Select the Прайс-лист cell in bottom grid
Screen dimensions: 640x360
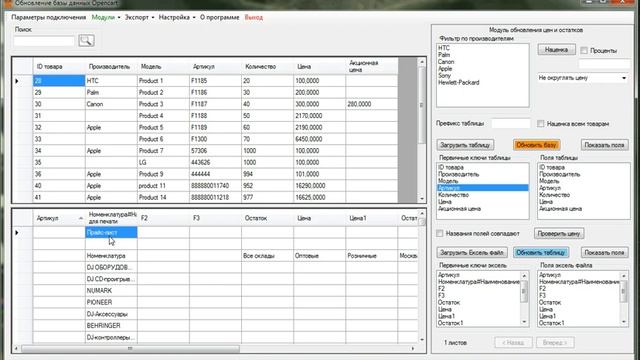click(111, 232)
